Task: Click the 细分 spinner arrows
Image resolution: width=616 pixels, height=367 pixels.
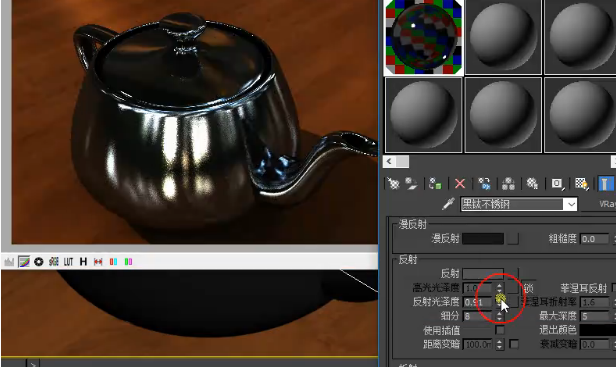Action: pos(499,316)
